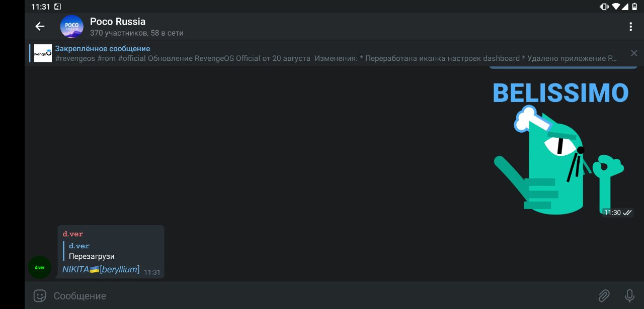The height and width of the screenshot is (309, 644).
Task: Tap the 370 участников member count
Action: pos(119,33)
